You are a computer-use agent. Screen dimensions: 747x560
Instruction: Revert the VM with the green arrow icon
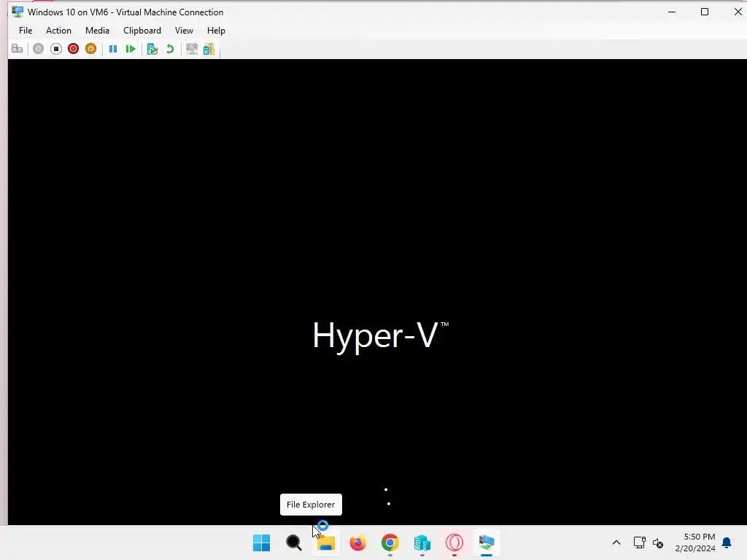point(170,49)
